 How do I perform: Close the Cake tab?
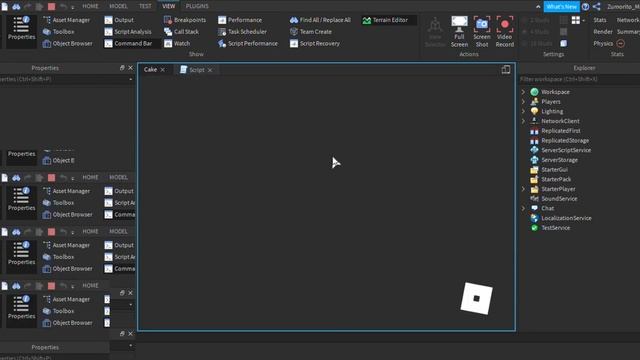162,70
